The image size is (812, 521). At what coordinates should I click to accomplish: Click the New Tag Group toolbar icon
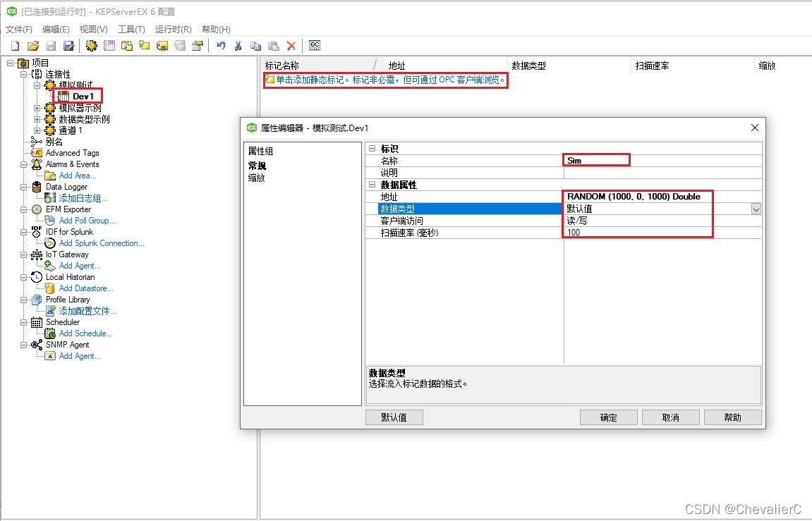[127, 46]
